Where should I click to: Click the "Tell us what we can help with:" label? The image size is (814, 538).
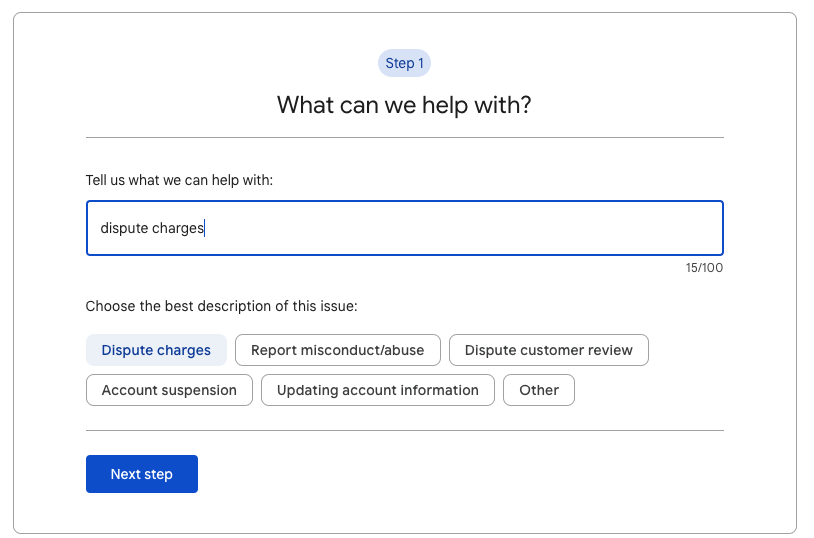(179, 180)
